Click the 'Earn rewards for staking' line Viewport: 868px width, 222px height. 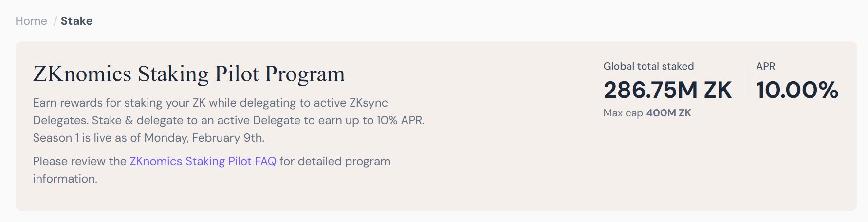click(x=210, y=103)
